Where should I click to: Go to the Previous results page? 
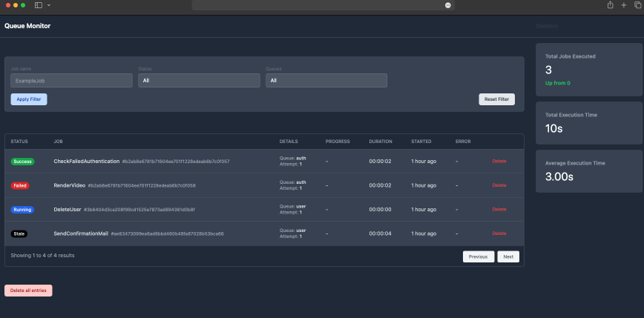(x=478, y=256)
